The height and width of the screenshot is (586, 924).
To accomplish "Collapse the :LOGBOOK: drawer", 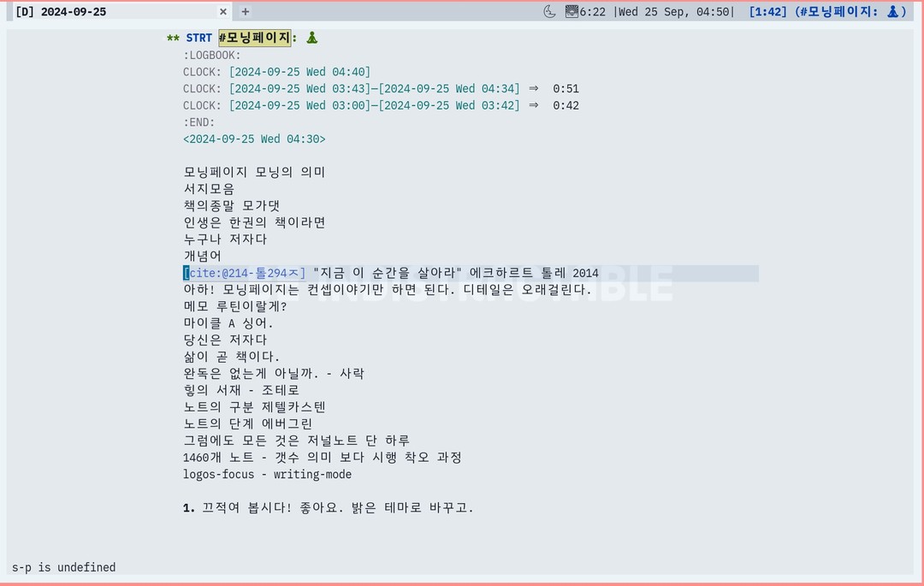I will coord(211,56).
